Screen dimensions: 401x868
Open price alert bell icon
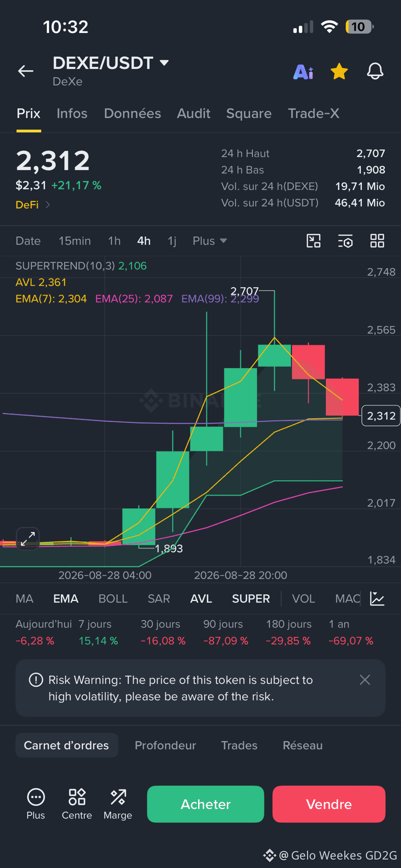375,71
